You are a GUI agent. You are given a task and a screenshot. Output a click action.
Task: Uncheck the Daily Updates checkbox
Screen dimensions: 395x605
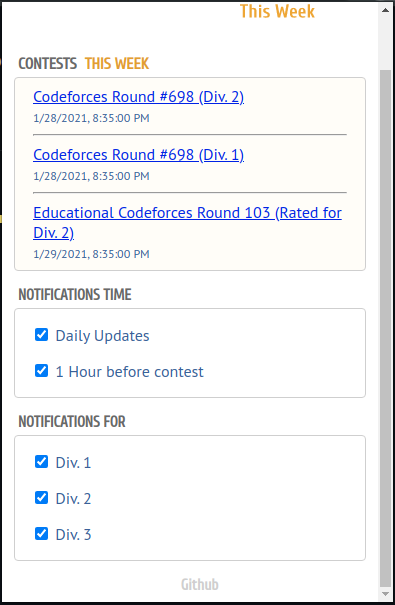coord(41,335)
